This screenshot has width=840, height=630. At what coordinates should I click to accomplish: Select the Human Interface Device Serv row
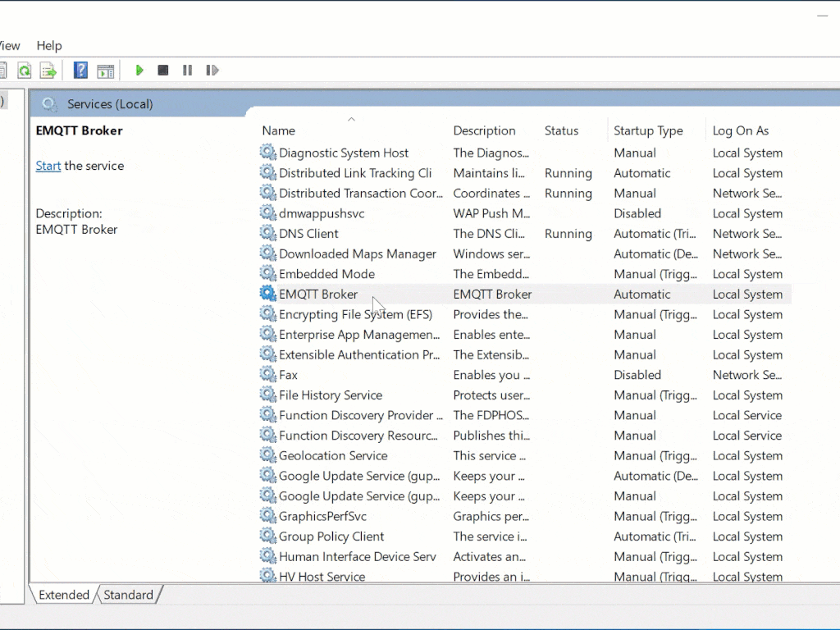click(525, 557)
